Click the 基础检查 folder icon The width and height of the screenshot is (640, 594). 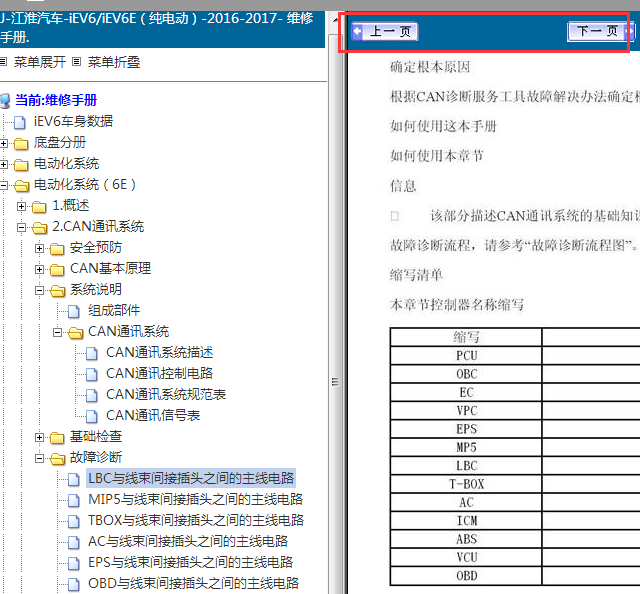coord(57,438)
